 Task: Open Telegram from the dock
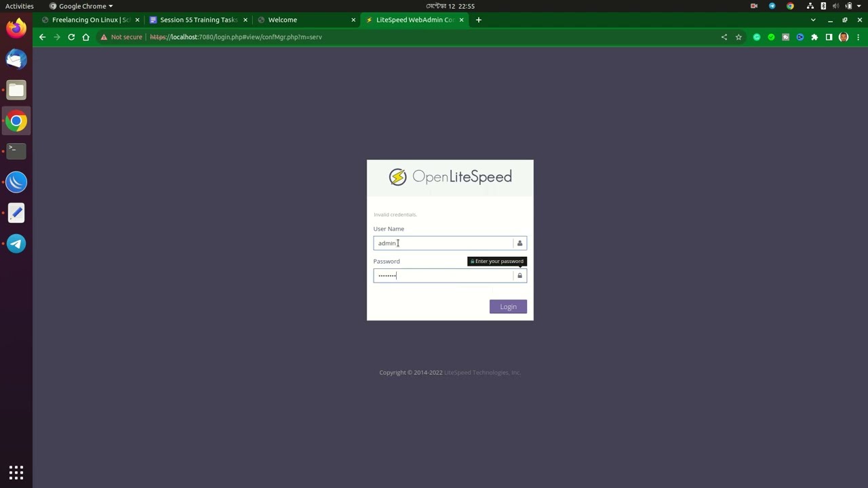[16, 244]
